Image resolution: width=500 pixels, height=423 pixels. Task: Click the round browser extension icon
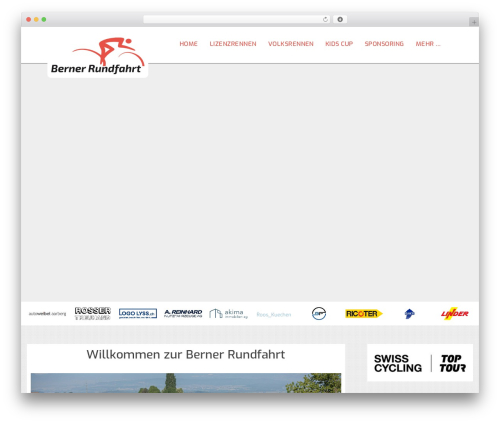tap(340, 19)
